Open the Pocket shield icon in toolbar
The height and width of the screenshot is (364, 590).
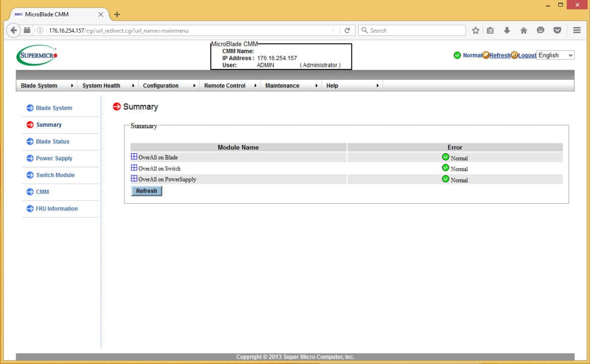coord(557,30)
